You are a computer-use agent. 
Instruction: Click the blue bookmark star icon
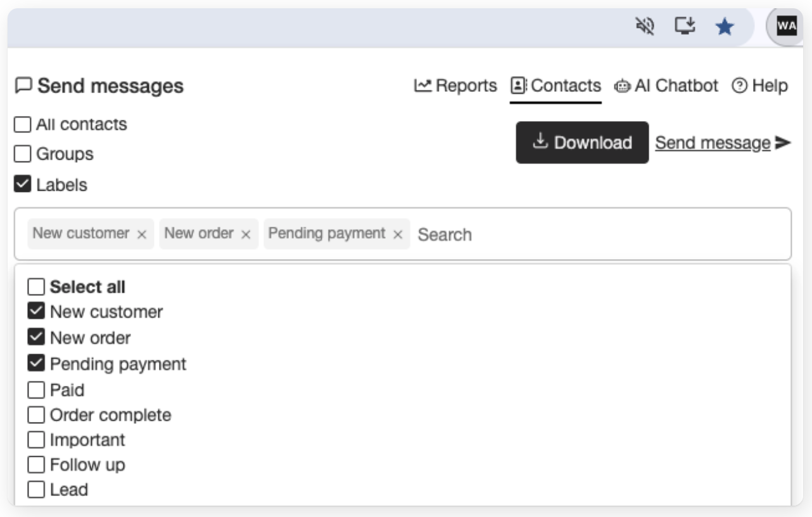tap(724, 27)
